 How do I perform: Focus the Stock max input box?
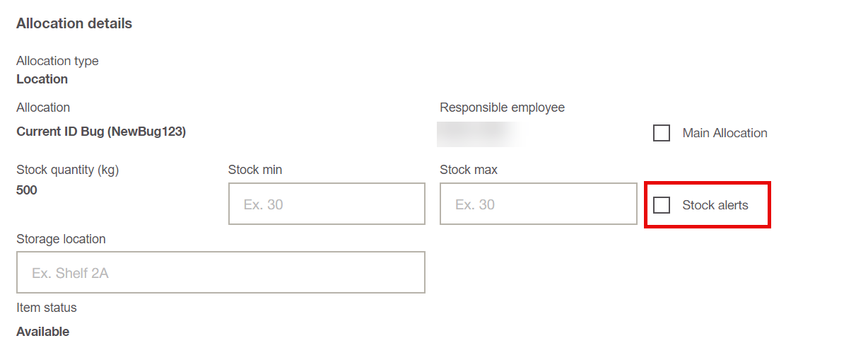pyautogui.click(x=538, y=204)
